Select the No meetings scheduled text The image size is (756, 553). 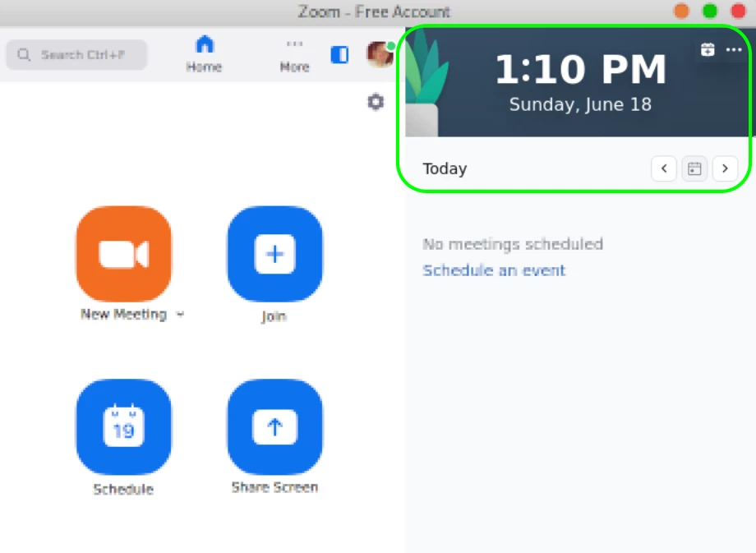(513, 244)
